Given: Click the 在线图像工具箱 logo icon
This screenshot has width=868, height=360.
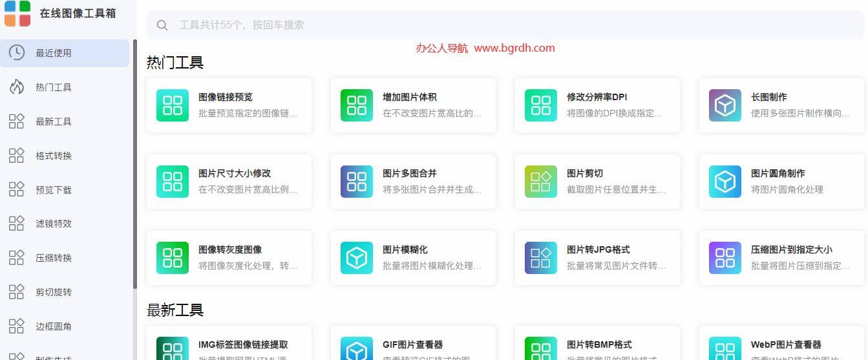Looking at the screenshot, I should coord(17,14).
